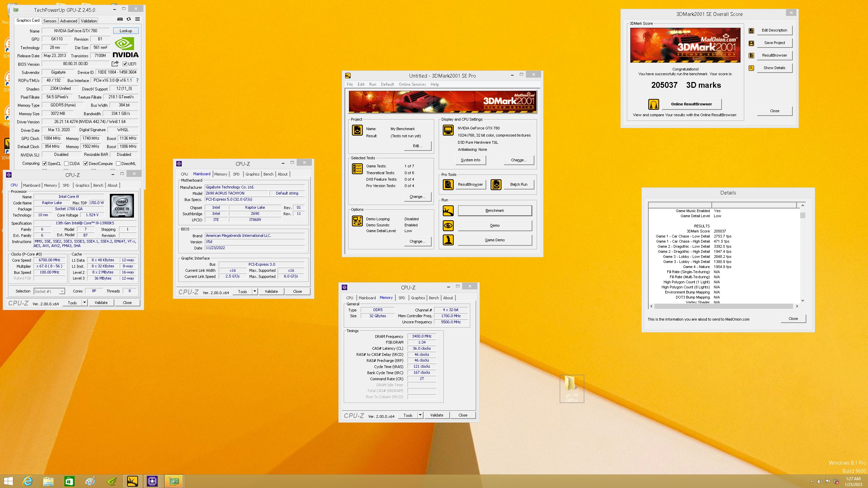Expand Tools dropdown arrow in CPU-Z CPU window
This screenshot has width=868, height=488.
(84, 303)
